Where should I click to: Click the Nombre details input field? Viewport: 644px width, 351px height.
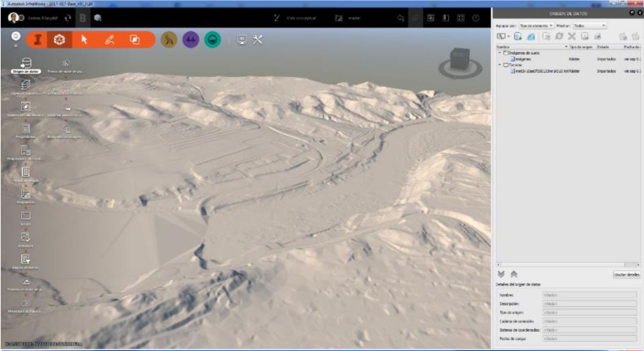tap(589, 295)
